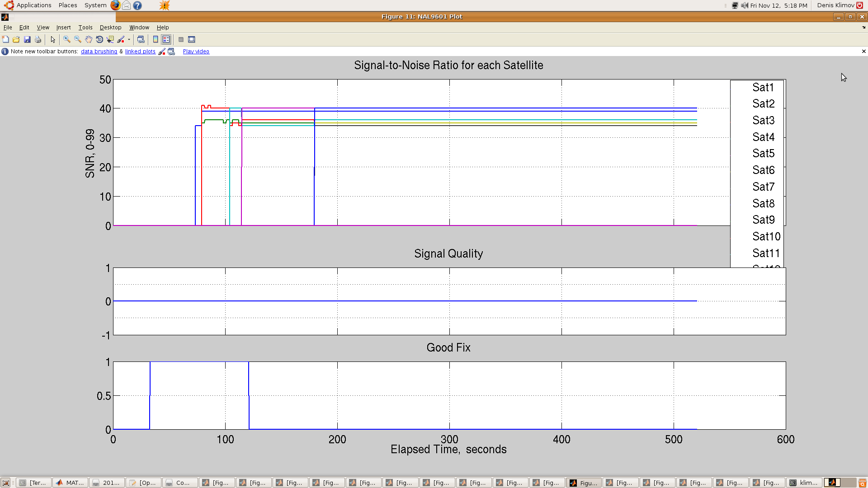This screenshot has height=488, width=868.
Task: Click the workspace switcher in the bottom panel
Action: click(x=840, y=483)
